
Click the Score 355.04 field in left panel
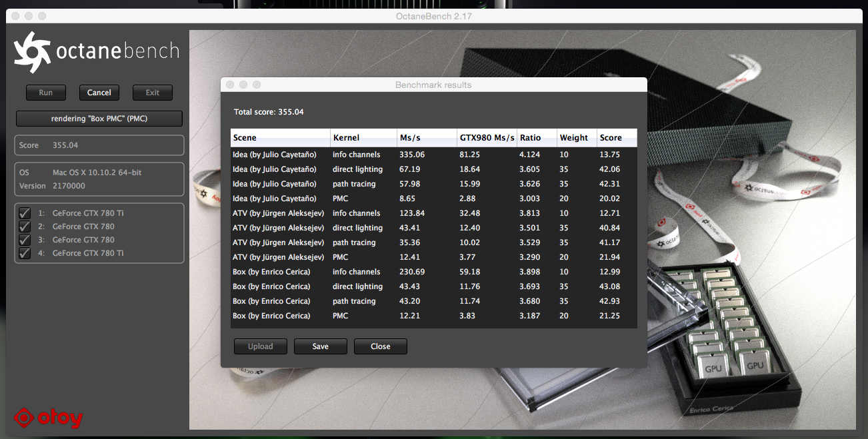coord(99,145)
